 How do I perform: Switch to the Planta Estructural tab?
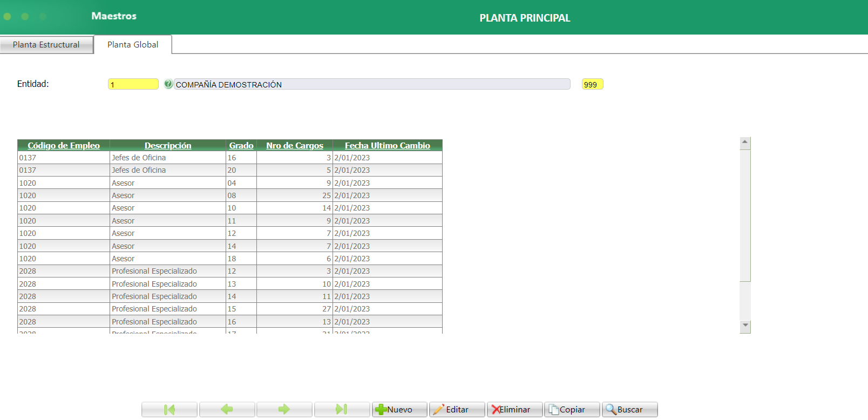point(46,45)
